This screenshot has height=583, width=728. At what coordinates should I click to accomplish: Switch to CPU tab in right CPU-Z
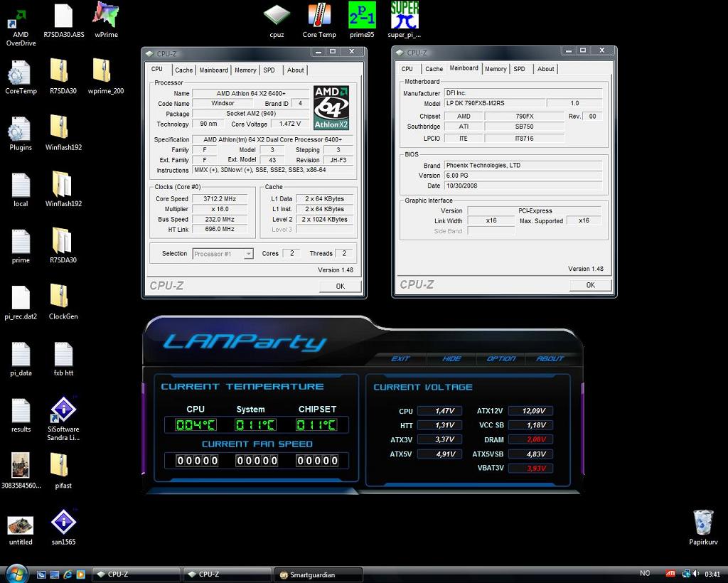pyautogui.click(x=407, y=69)
